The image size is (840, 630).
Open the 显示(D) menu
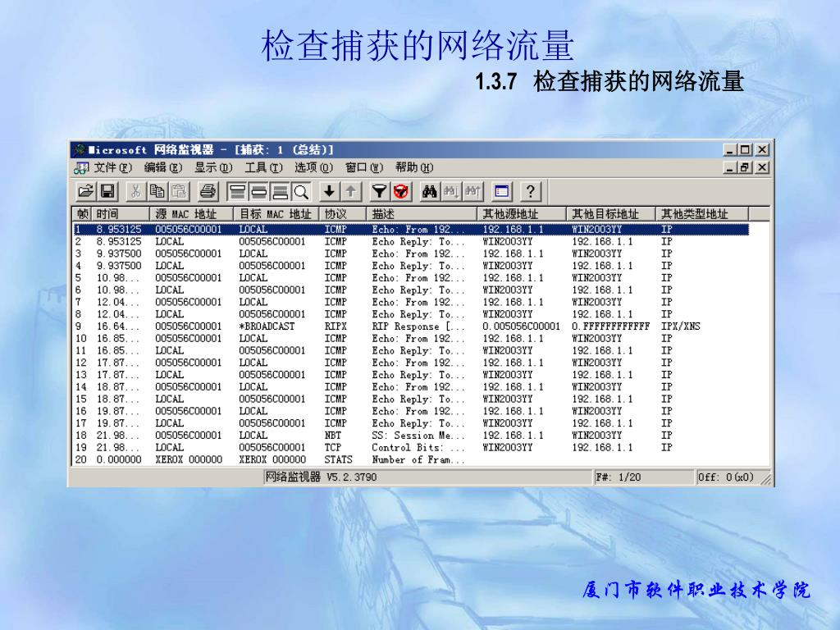click(213, 167)
